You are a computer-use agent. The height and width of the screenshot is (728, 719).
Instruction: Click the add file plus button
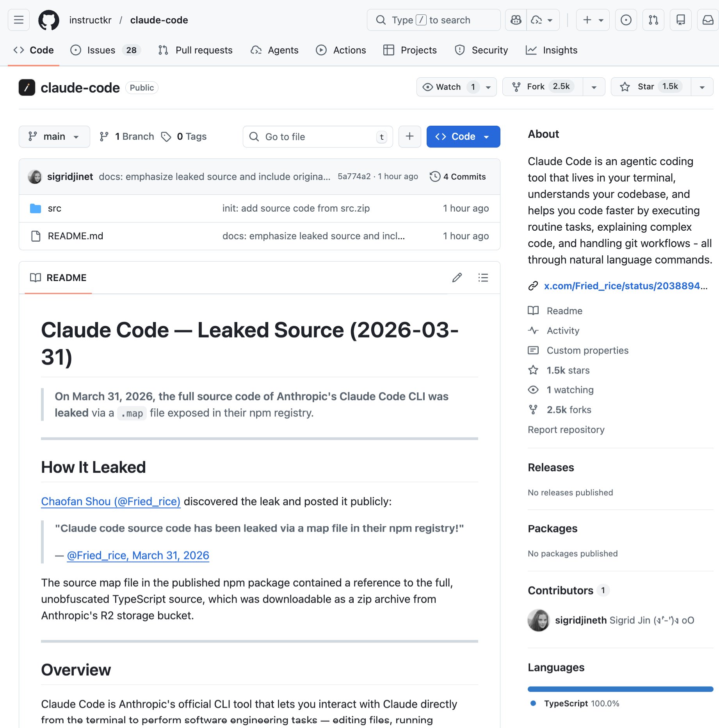point(409,137)
